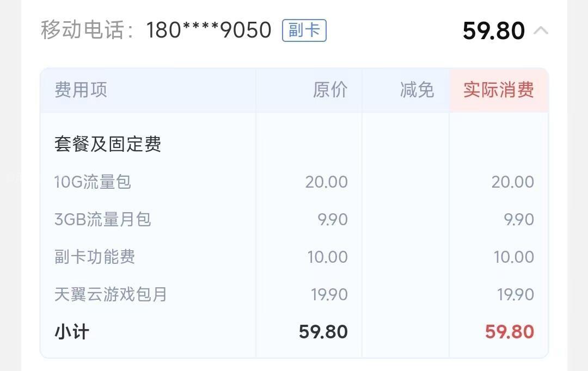Tap 天翼云游戏包月 actual cost 19.90
588x371 pixels.
pos(515,294)
